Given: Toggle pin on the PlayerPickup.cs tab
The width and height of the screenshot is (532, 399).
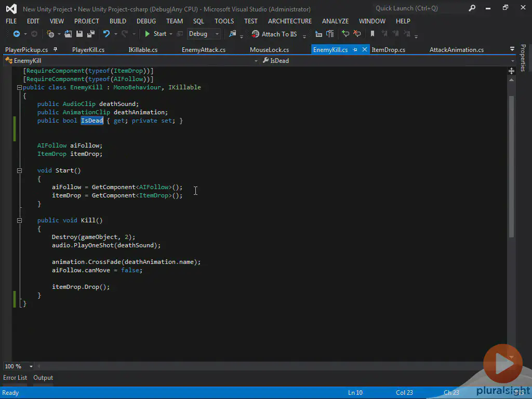Looking at the screenshot, I should (x=55, y=49).
